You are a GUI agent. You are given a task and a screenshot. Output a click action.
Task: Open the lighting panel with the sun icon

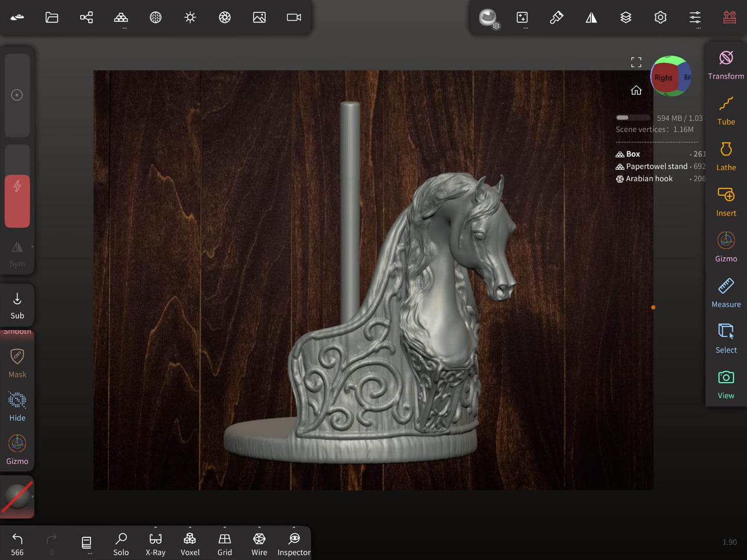pos(190,17)
